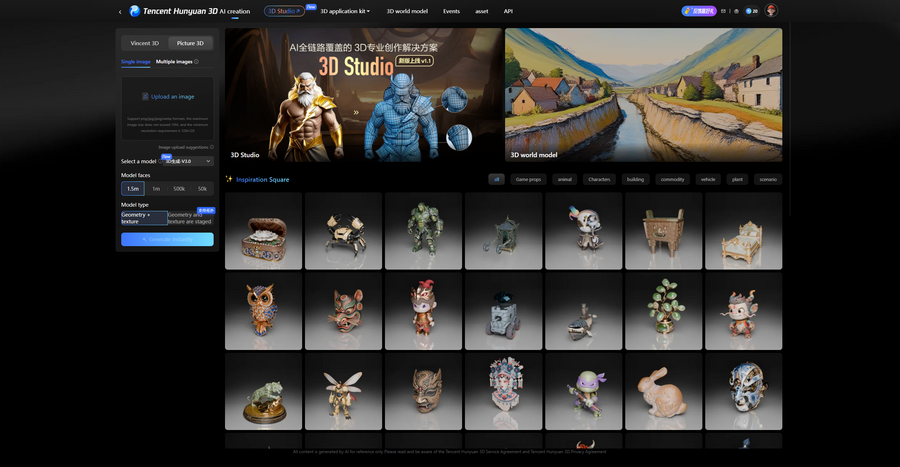Open the golden winged insect model
Image resolution: width=900 pixels, height=467 pixels.
click(x=343, y=391)
